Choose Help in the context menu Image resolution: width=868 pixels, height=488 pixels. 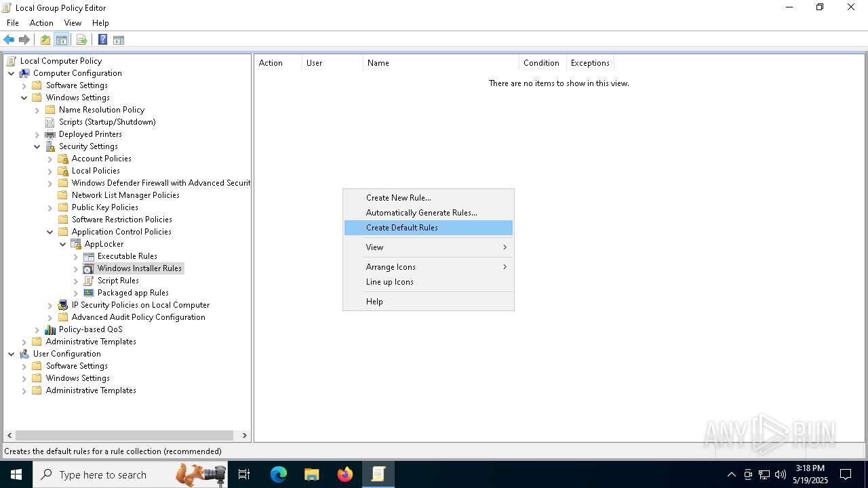[429, 302]
